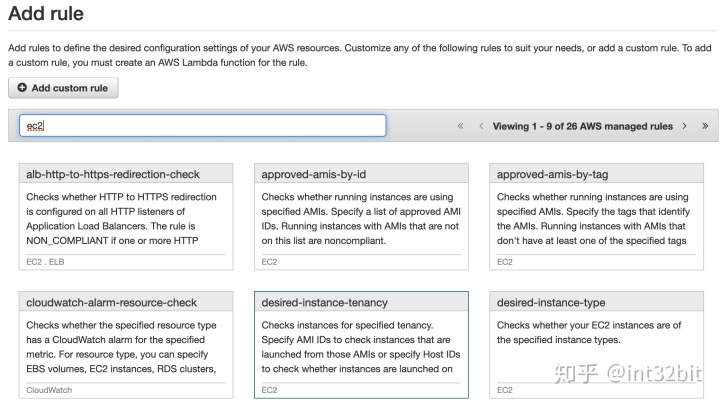Click the Add rule page heading
This screenshot has width=720, height=402.
(x=46, y=13)
